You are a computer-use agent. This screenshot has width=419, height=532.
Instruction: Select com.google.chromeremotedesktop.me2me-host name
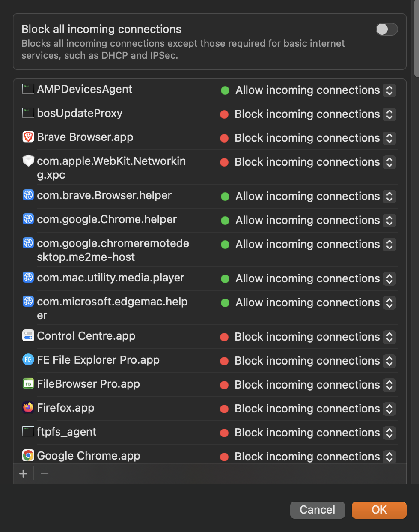coord(113,250)
